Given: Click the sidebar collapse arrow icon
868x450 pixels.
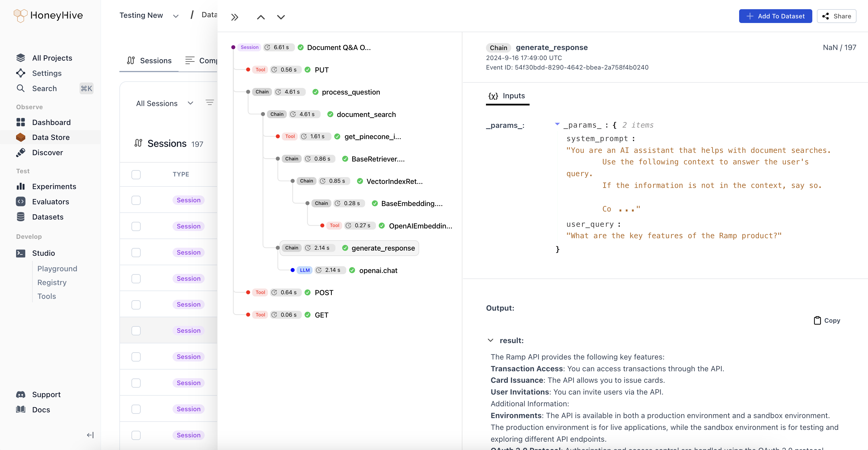Looking at the screenshot, I should [x=90, y=435].
